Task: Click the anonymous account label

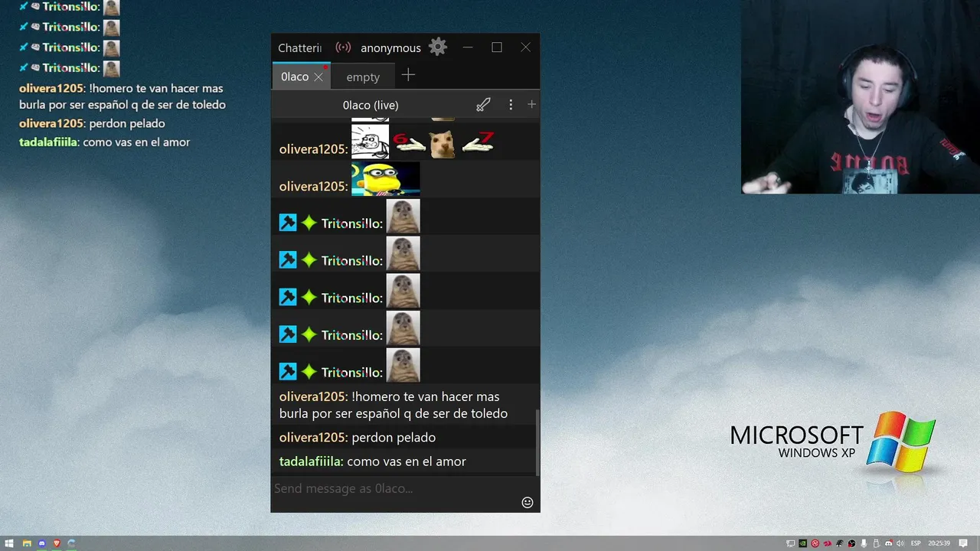Action: (390, 47)
